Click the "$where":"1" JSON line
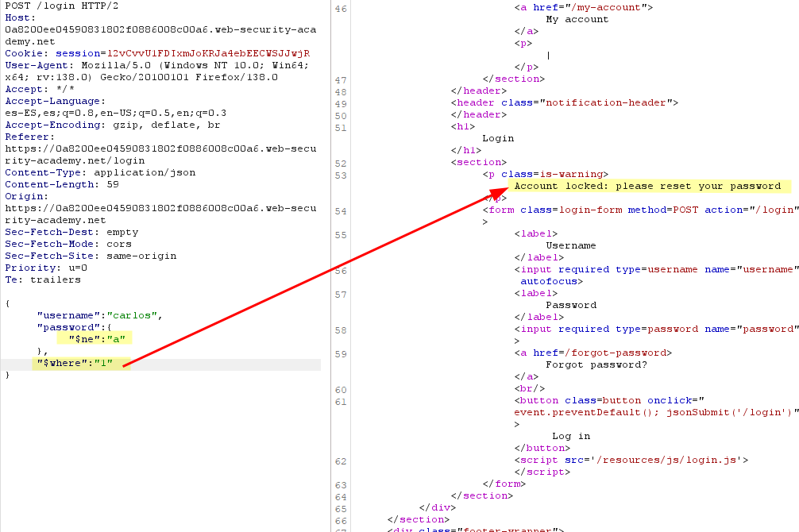This screenshot has width=799, height=532. (75, 363)
